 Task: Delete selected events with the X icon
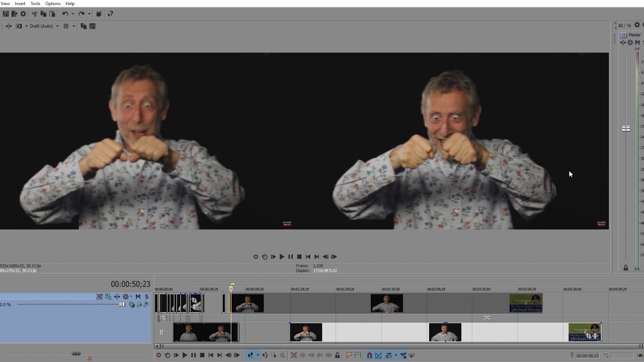(x=294, y=355)
